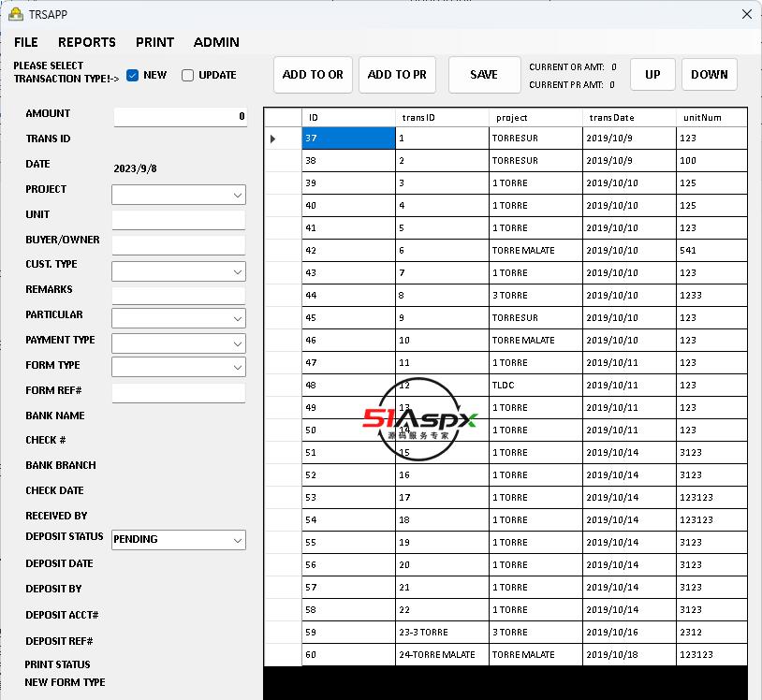Click the unitNum column header
The width and height of the screenshot is (762, 700).
click(711, 118)
